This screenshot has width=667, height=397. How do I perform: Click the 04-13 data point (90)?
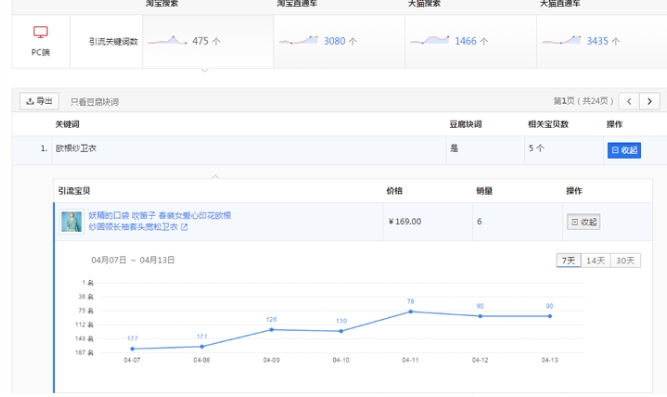click(550, 316)
